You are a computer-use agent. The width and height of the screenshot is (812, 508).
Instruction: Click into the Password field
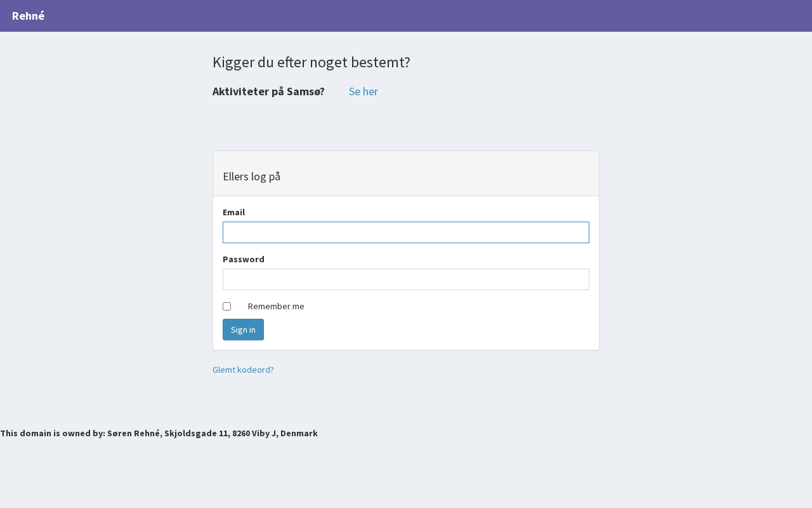tap(406, 279)
